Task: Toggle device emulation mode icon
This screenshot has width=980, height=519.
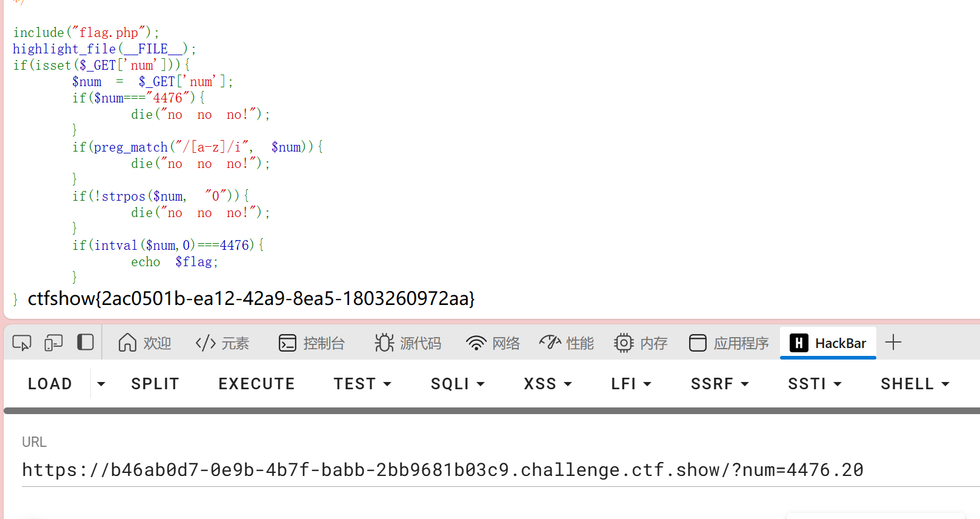Action: click(53, 343)
